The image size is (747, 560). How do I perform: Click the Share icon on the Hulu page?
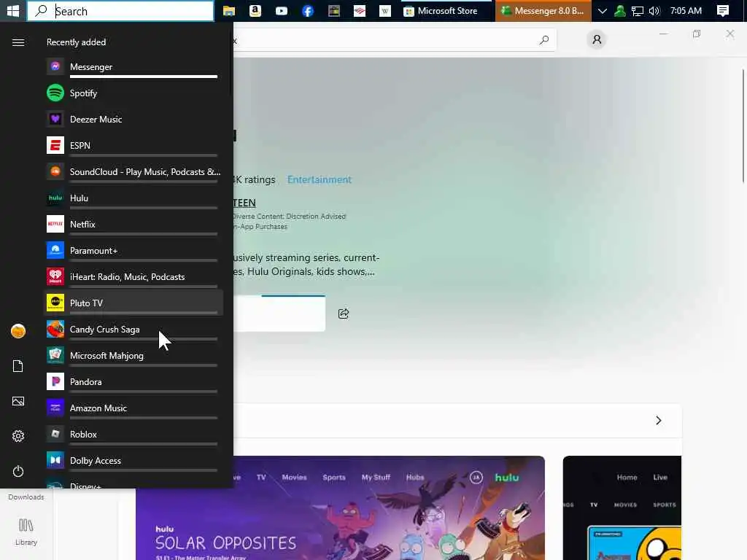(344, 314)
